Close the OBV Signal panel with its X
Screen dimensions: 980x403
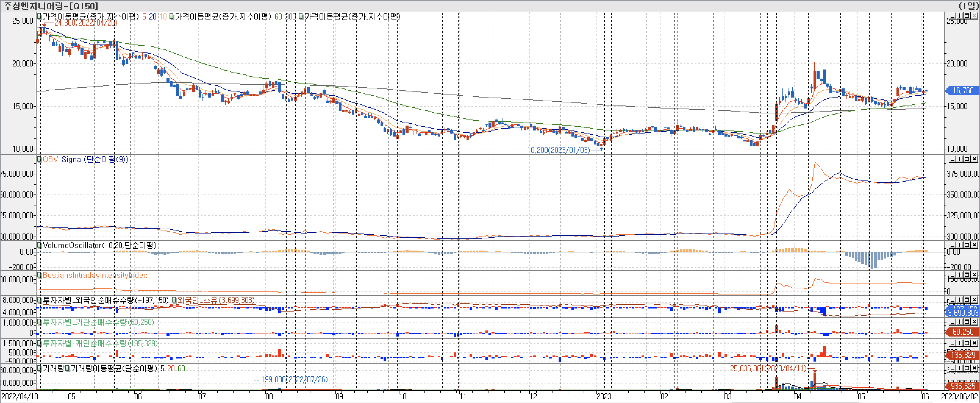[975, 159]
